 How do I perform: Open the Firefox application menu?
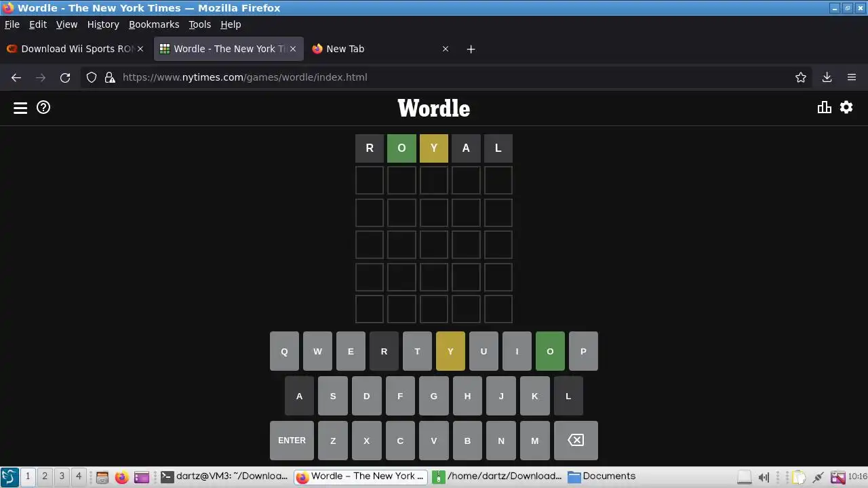[852, 77]
